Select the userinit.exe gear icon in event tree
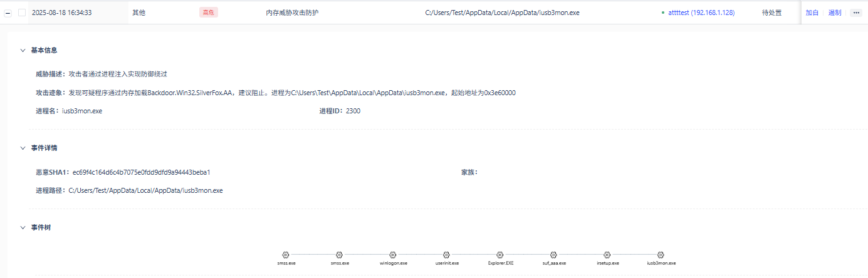Viewport: 868px width, 278px height. [447, 255]
